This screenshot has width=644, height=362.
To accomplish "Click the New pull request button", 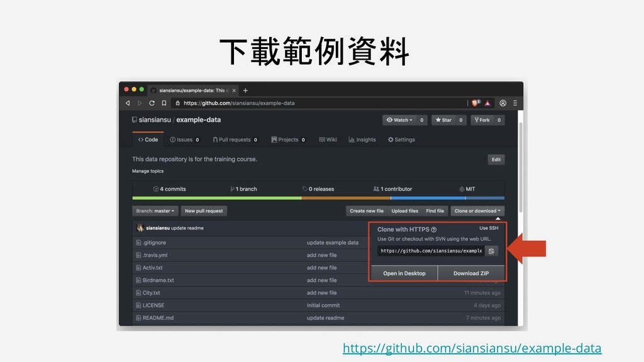I will [x=204, y=211].
